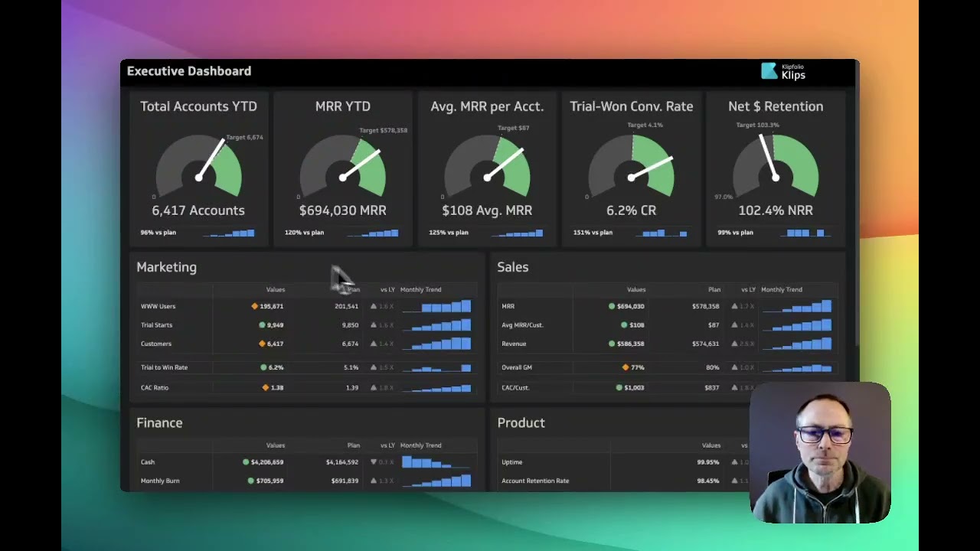This screenshot has width=980, height=551.
Task: Select the Finance section heading
Action: 159,423
